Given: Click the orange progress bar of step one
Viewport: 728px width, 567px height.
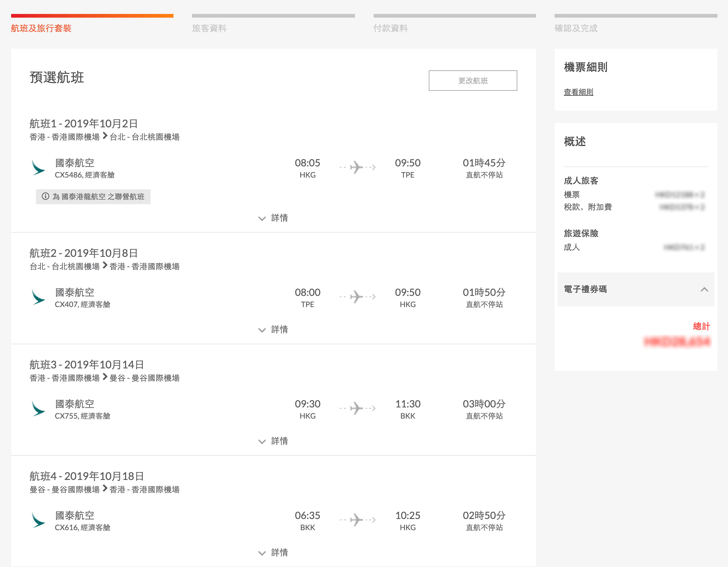Looking at the screenshot, I should click(92, 16).
